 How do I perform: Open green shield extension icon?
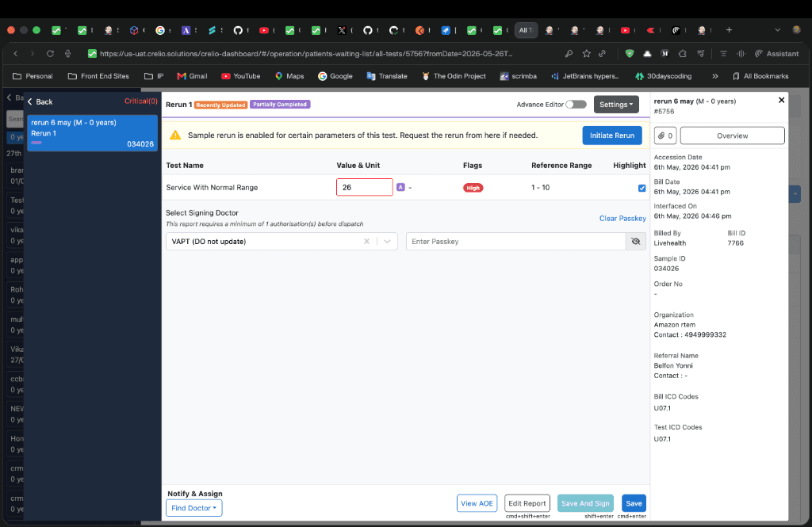(630, 53)
